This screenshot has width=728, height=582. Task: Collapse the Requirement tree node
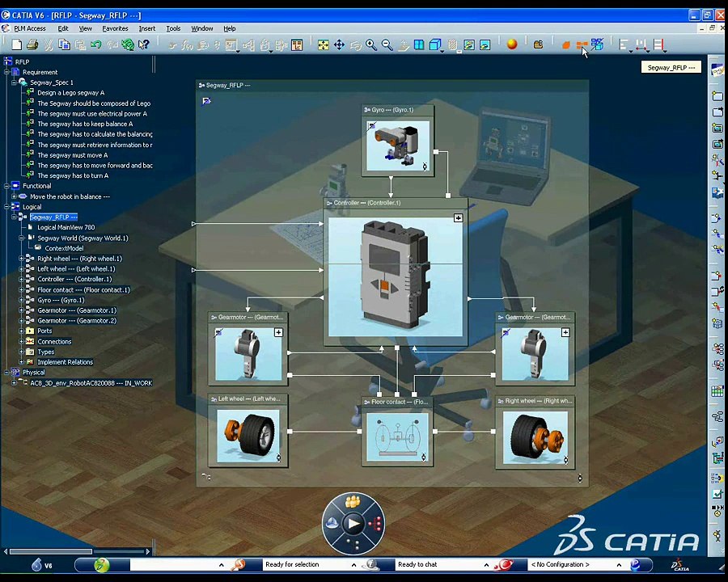(6, 73)
